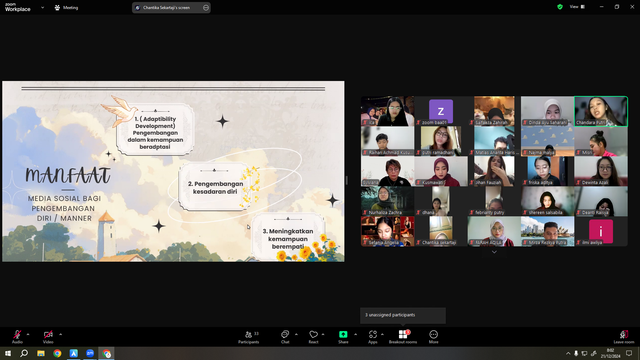The image size is (640, 360).
Task: Click the system tray microphone icon
Action: point(576,353)
